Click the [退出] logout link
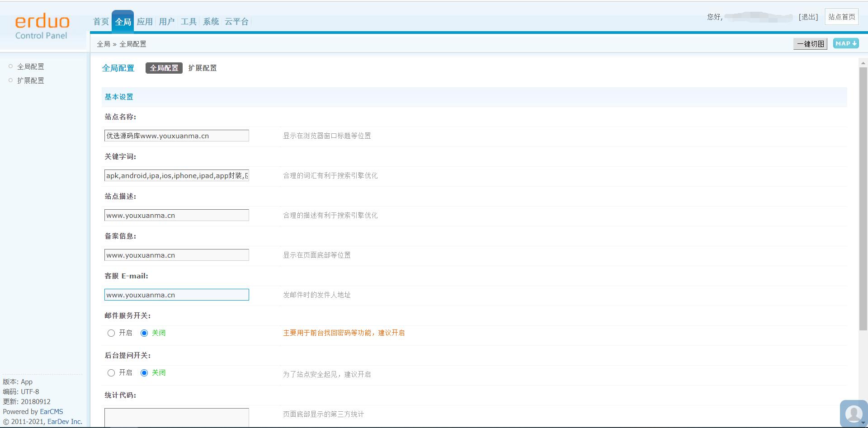 [x=808, y=17]
